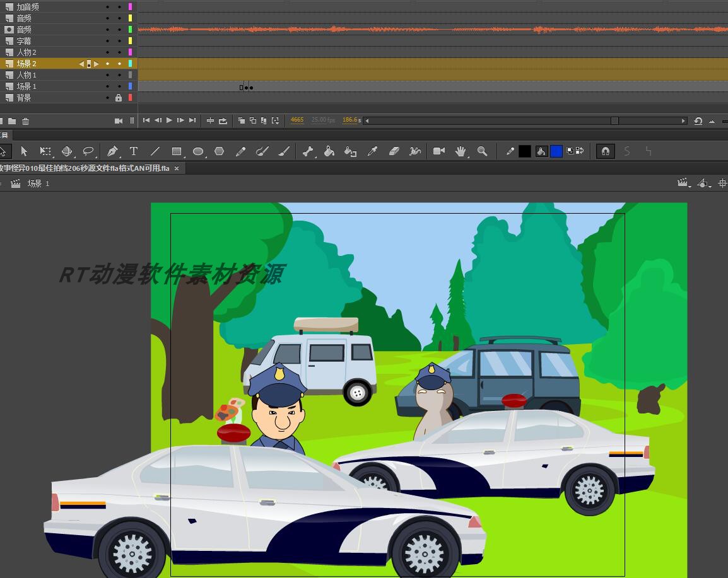
Task: Toggle visibility dot of 人物2 layer
Action: coord(107,52)
